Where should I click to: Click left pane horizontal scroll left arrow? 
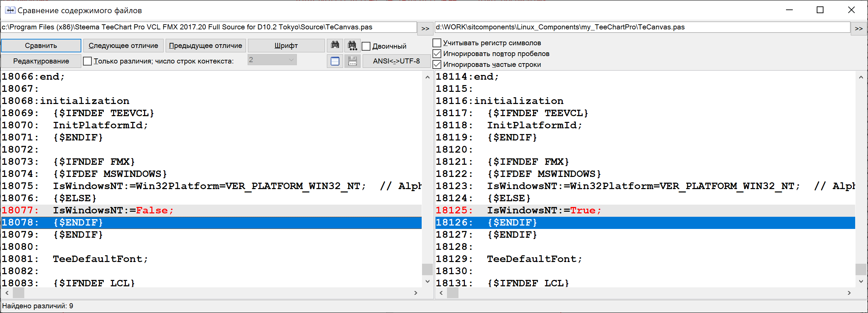coord(7,293)
